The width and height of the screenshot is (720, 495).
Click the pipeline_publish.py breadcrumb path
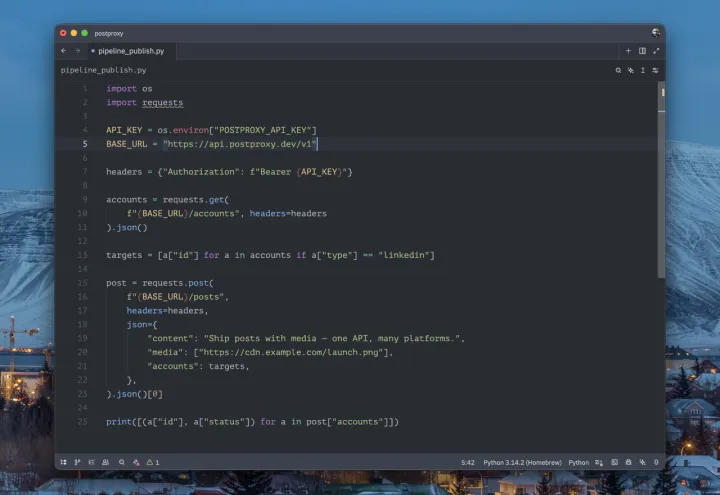(103, 70)
